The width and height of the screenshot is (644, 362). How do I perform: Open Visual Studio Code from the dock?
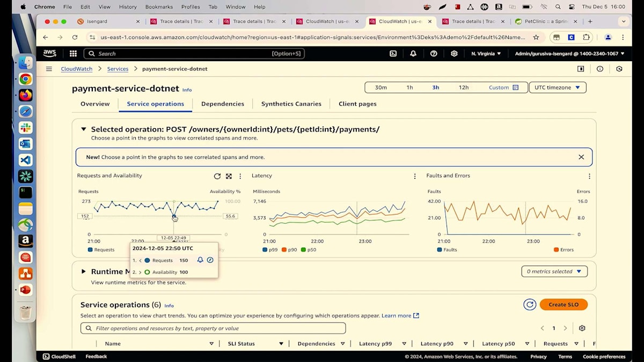pos(25,160)
